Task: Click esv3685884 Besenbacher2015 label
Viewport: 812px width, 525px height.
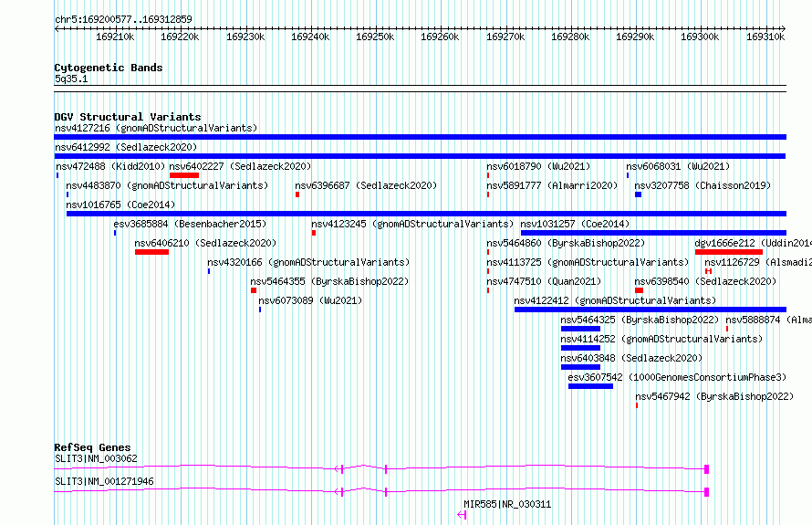Action: click(x=190, y=224)
